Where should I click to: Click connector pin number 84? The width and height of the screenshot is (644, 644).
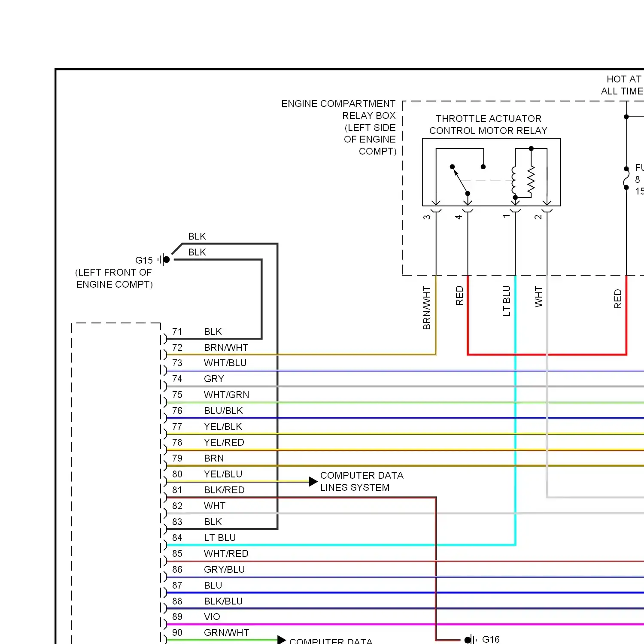click(x=177, y=538)
